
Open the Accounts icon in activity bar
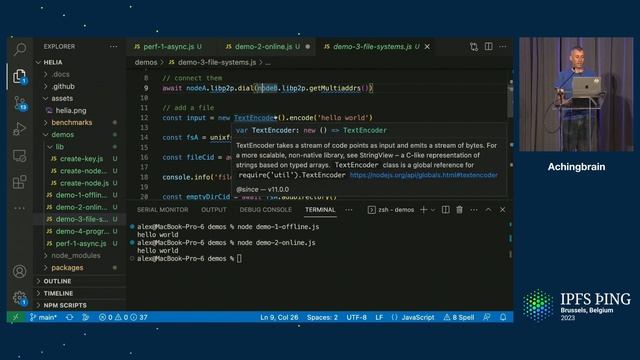pyautogui.click(x=20, y=271)
